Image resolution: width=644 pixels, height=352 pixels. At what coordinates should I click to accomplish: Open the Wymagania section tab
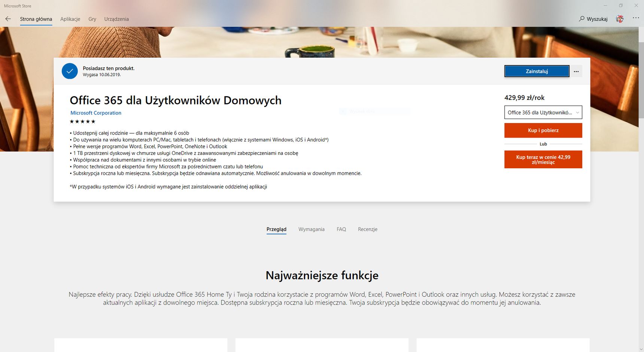pyautogui.click(x=312, y=229)
